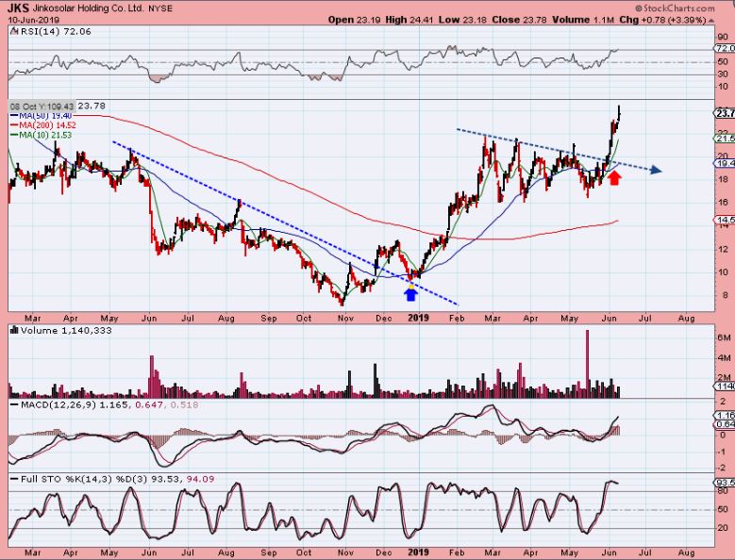
Task: Click the NYSE exchange label
Action: pyautogui.click(x=160, y=8)
